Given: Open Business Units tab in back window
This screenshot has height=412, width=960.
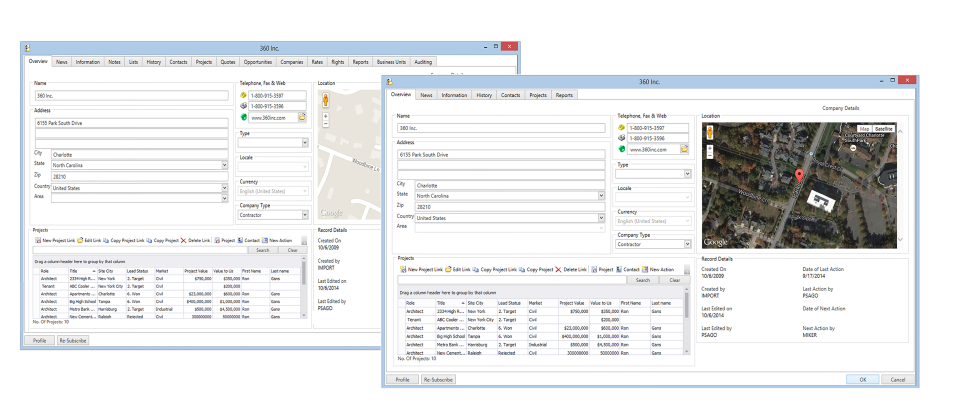Looking at the screenshot, I should [x=391, y=62].
